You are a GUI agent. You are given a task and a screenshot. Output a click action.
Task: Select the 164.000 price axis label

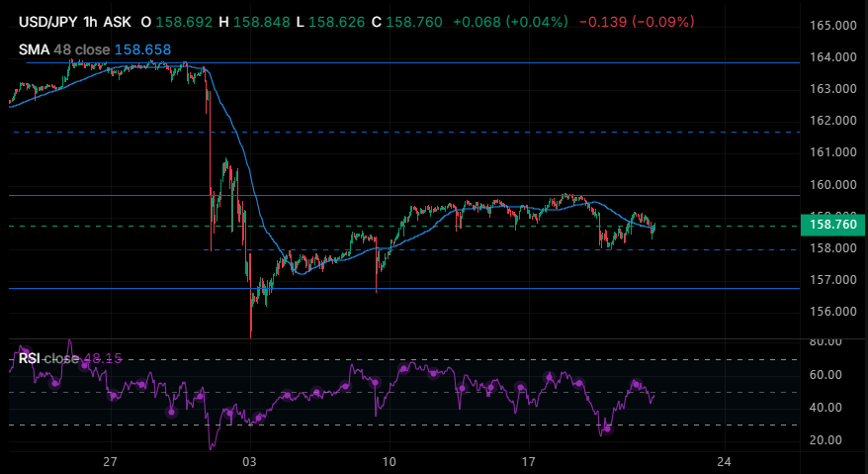tap(832, 57)
